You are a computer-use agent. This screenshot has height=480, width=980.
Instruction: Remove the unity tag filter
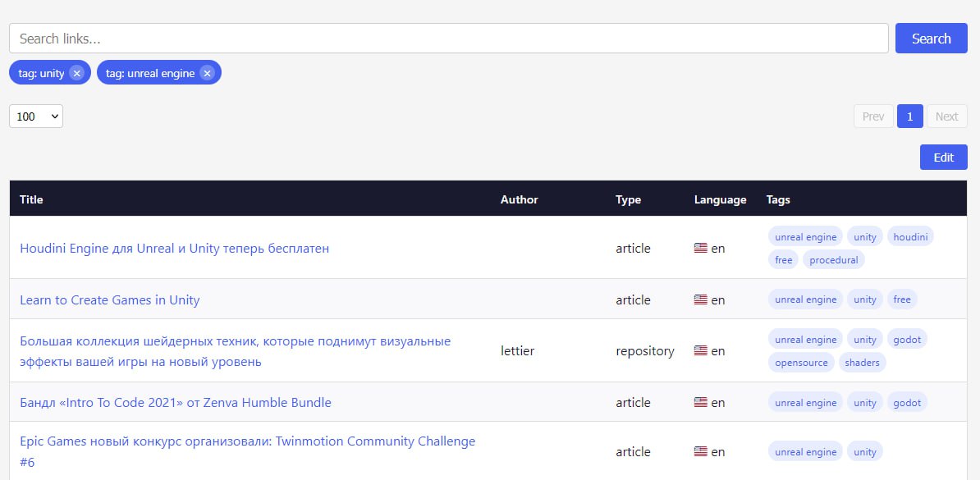76,73
